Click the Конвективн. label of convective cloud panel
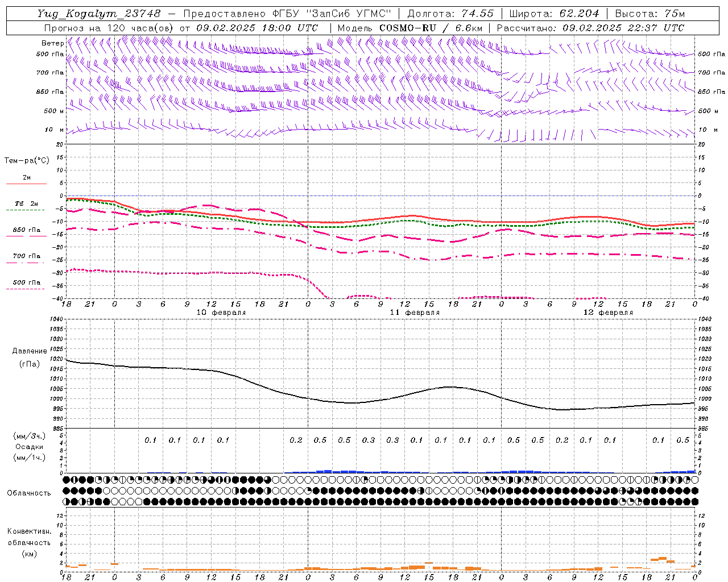 click(x=29, y=531)
